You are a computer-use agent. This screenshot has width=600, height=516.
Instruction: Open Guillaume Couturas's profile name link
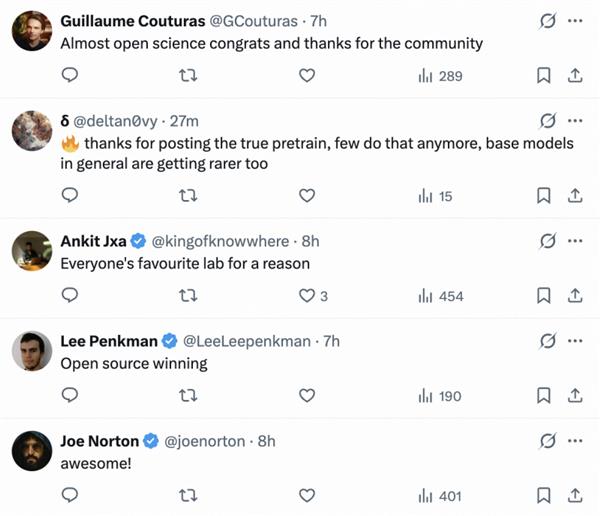[x=124, y=20]
